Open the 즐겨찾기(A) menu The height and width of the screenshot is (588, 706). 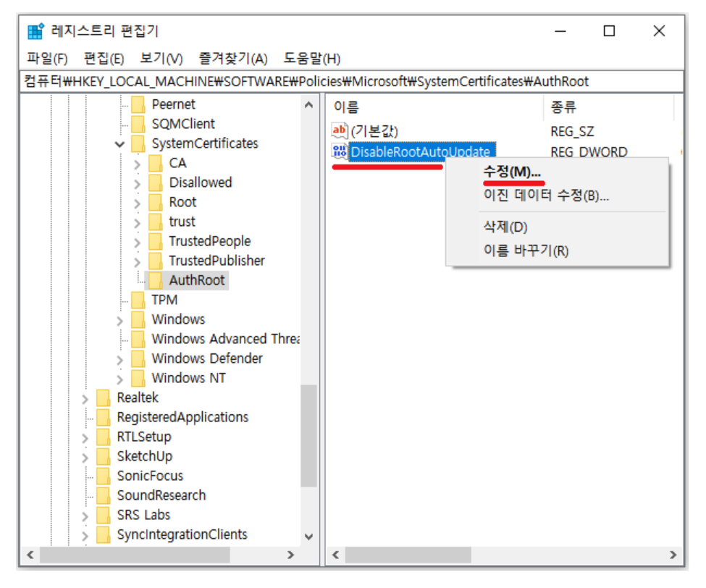coord(233,58)
